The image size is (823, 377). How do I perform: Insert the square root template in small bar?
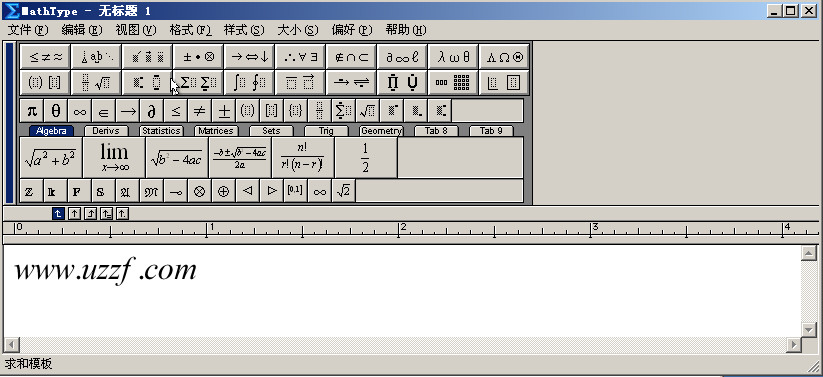[x=367, y=111]
